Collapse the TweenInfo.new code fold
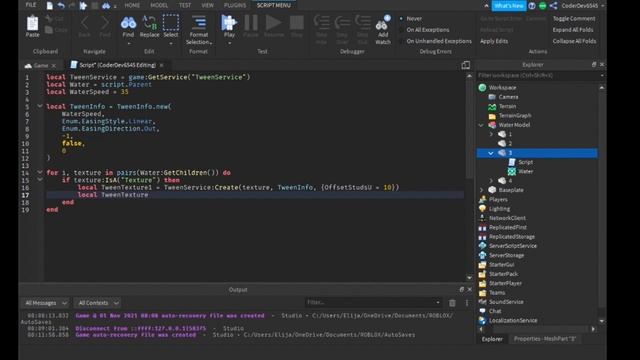The height and width of the screenshot is (360, 640). pos(40,106)
